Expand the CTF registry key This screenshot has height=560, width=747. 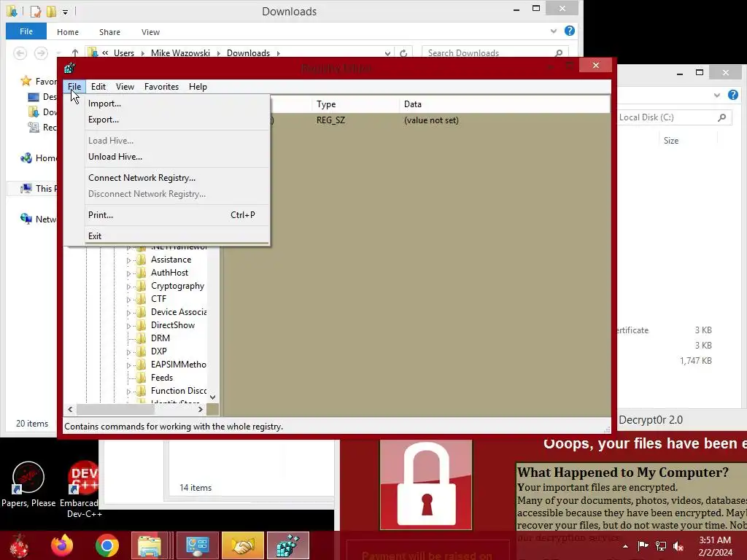(x=128, y=300)
